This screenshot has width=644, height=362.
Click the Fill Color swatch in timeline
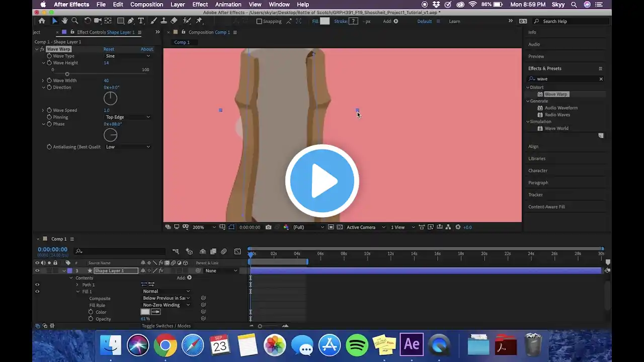145,312
